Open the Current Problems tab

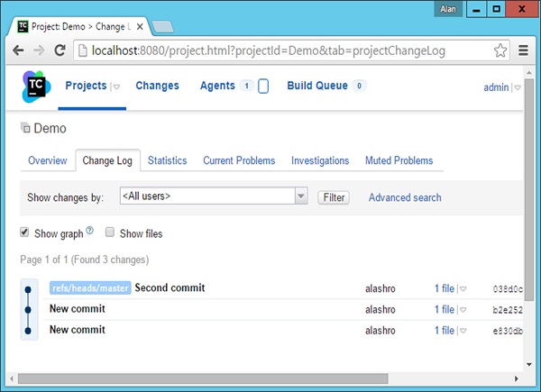coord(238,160)
